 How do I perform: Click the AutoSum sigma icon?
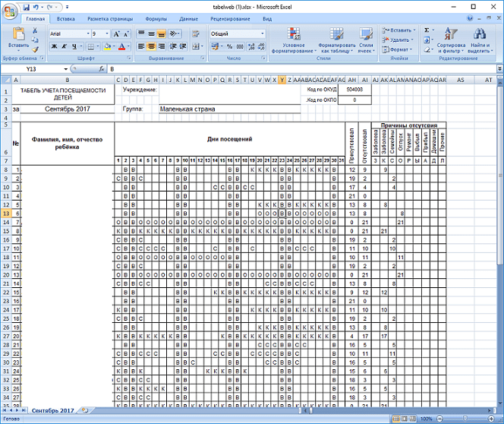427,30
